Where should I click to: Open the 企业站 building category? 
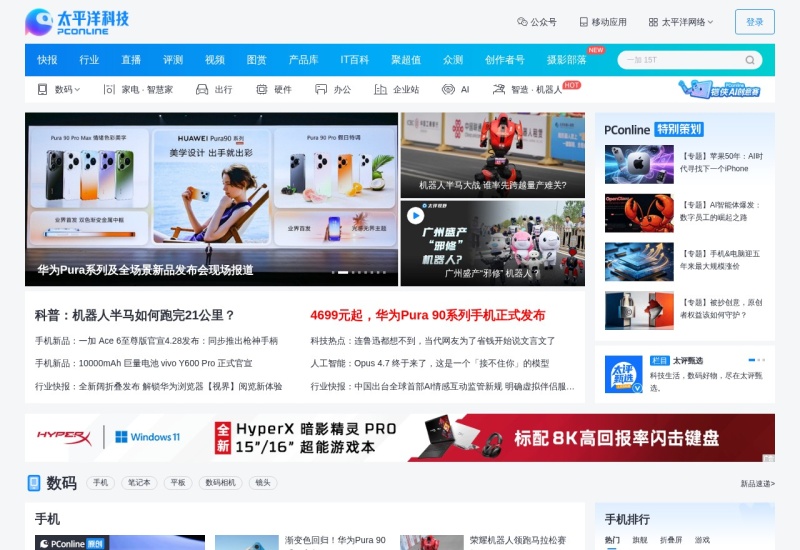pyautogui.click(x=396, y=89)
